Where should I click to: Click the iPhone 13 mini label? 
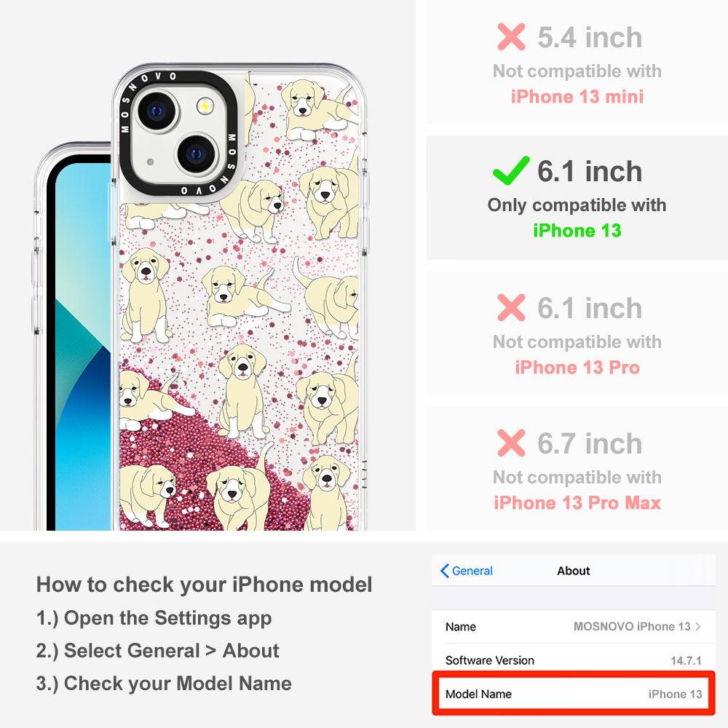577,97
